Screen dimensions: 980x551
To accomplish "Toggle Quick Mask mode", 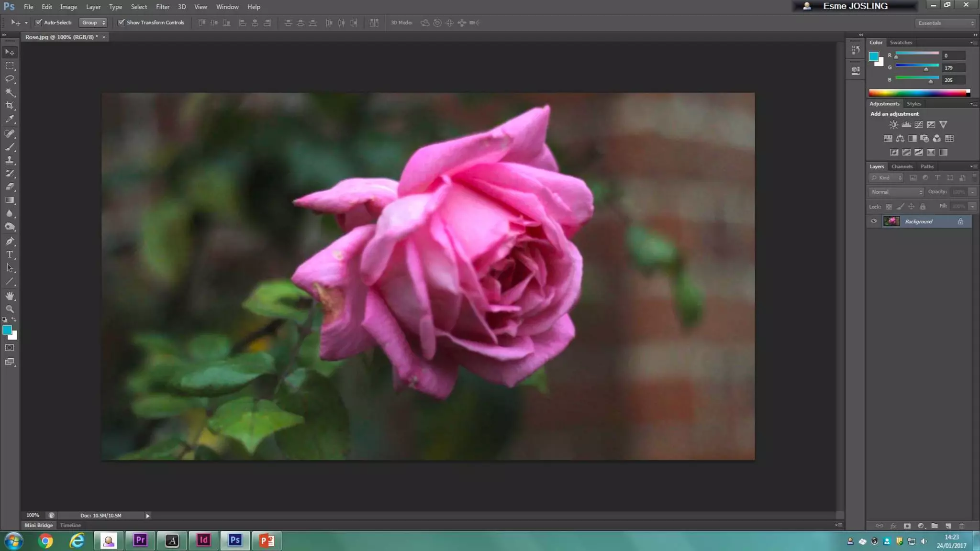I will [x=10, y=348].
